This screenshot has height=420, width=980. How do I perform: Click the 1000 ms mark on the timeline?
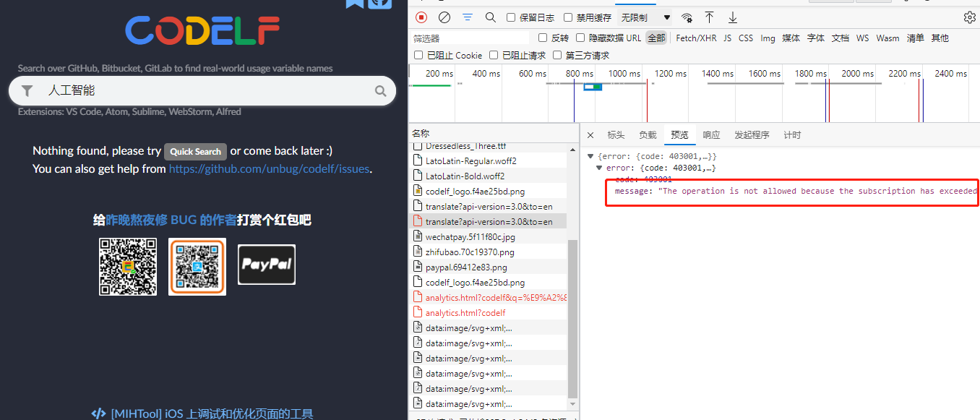(x=624, y=74)
